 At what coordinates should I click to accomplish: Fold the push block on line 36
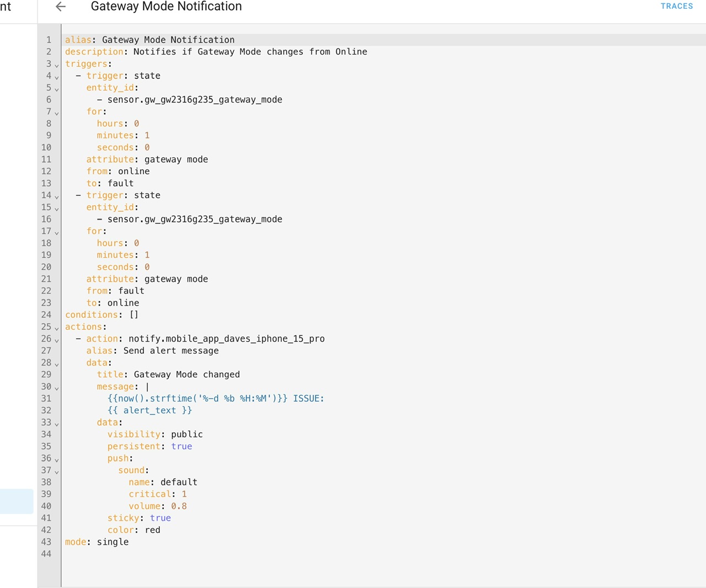56,459
